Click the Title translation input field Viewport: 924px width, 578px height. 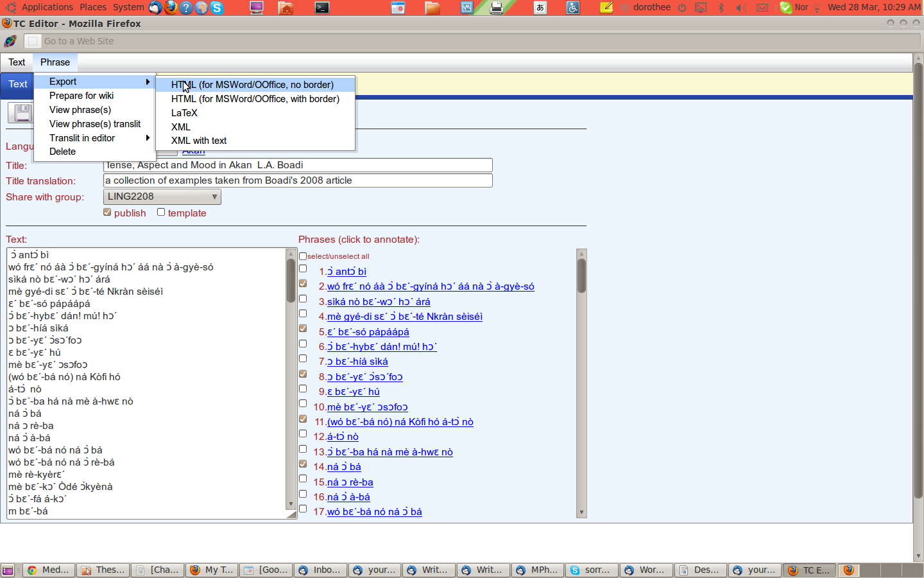pyautogui.click(x=298, y=180)
